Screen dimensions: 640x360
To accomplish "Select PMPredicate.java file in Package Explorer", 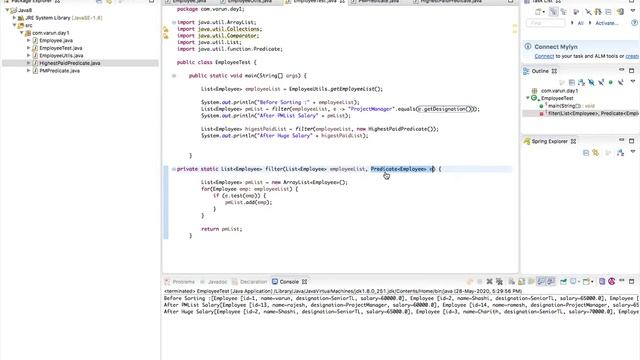I will point(60,71).
